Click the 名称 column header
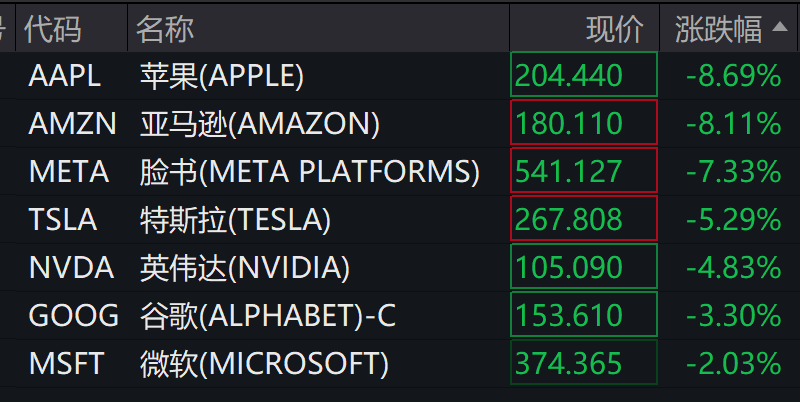Viewport: 800px width, 402px height. [x=165, y=29]
